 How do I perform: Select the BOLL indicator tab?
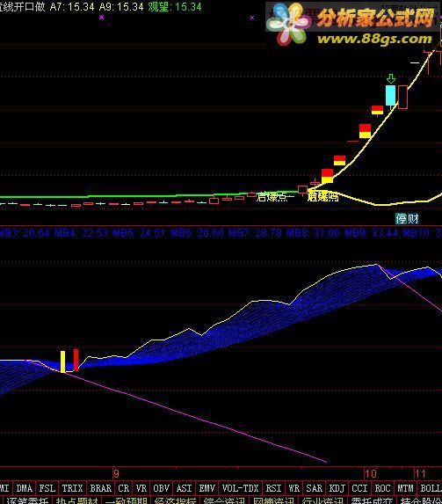coord(431,488)
